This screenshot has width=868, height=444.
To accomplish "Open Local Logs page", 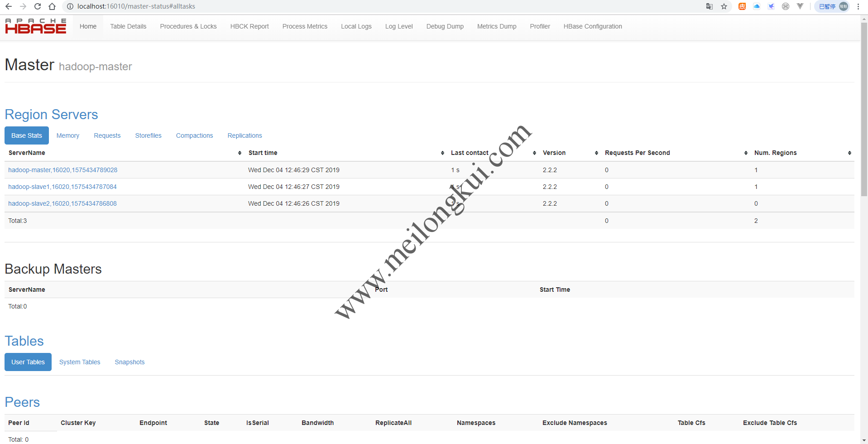I will (x=356, y=26).
